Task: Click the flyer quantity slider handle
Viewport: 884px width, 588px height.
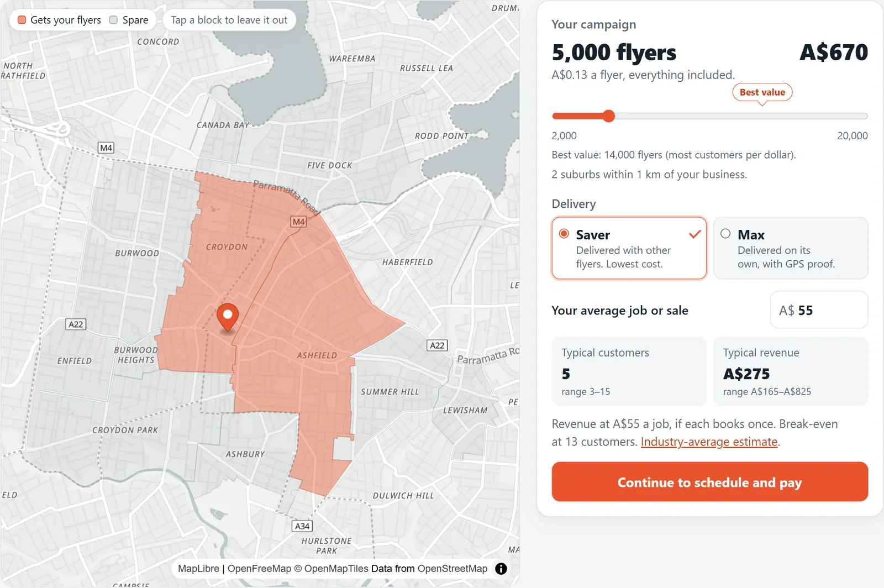Action: pyautogui.click(x=609, y=116)
